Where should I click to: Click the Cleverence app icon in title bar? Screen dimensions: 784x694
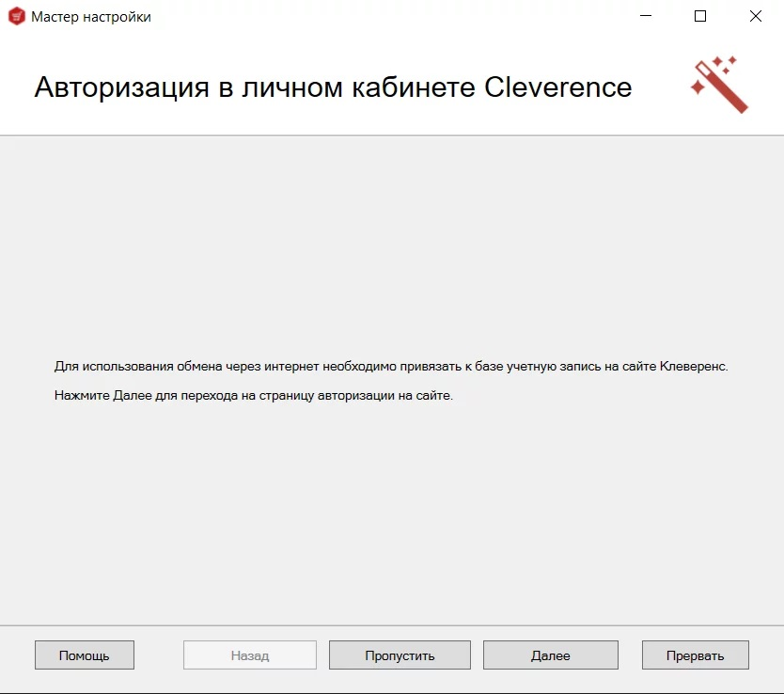tap(17, 17)
